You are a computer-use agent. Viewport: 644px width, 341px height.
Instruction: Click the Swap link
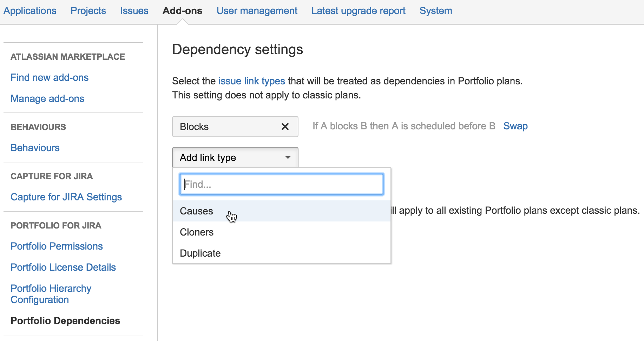515,126
